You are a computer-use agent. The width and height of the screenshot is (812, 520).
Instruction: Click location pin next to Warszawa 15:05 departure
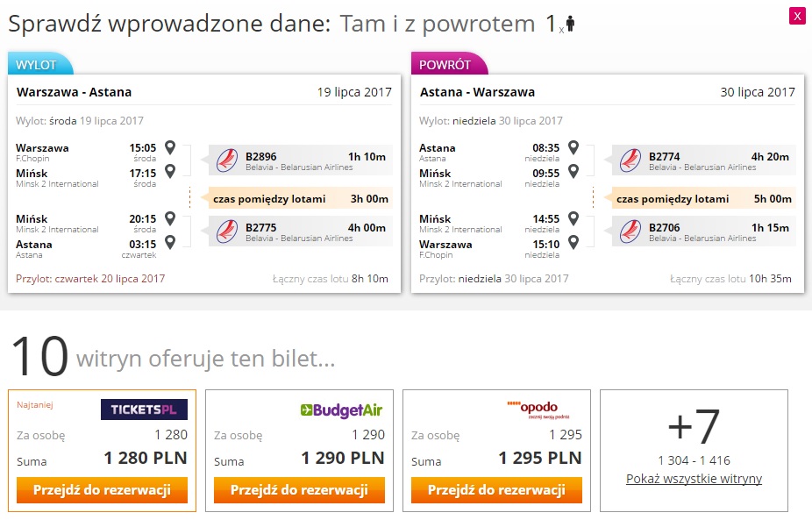[170, 147]
